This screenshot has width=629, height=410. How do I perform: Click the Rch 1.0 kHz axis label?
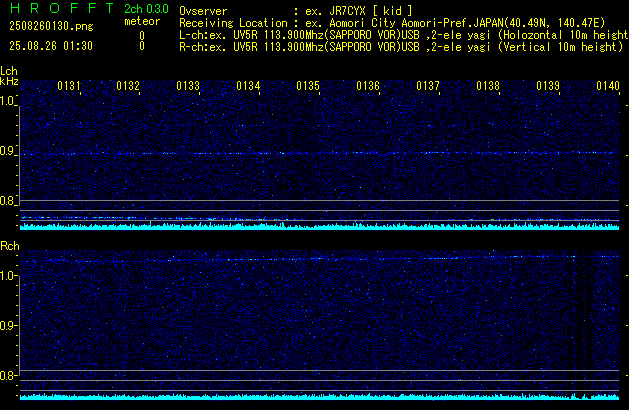8,276
